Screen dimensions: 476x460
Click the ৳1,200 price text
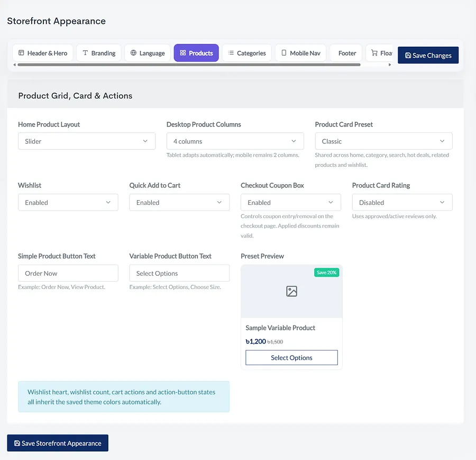tap(255, 341)
